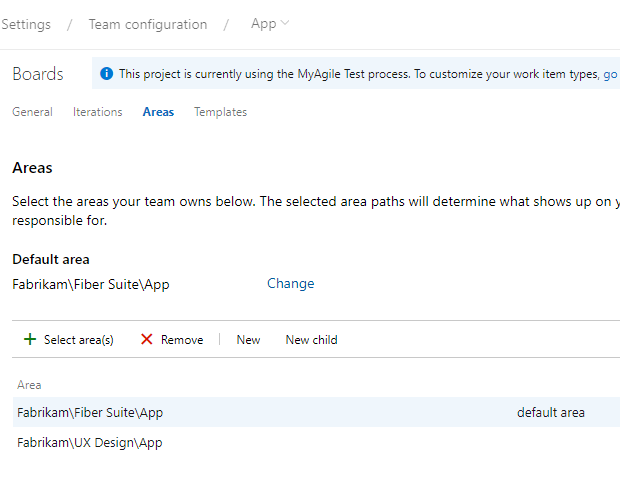Go to Settings in the breadcrumb
The height and width of the screenshot is (481, 620).
coord(26,24)
